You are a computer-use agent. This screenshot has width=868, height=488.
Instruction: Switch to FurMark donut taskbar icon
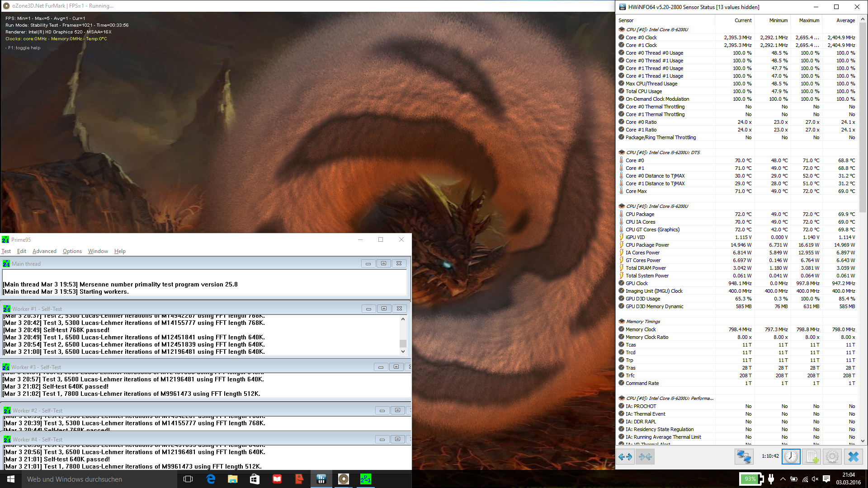click(x=344, y=479)
